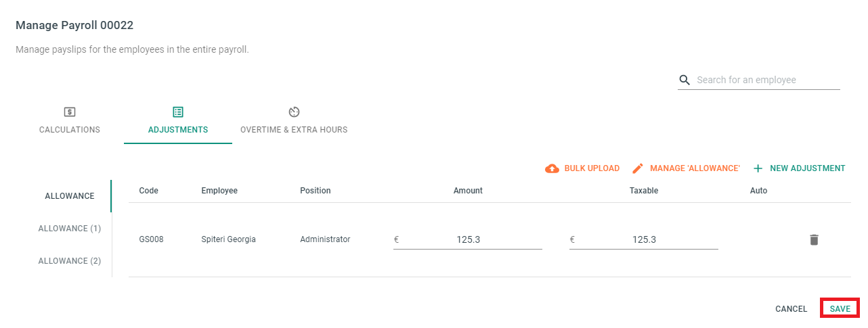Open the Allowance (1) category
The height and width of the screenshot is (328, 868).
tap(70, 229)
